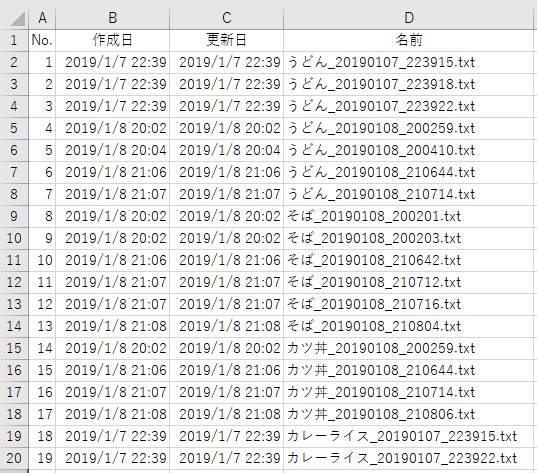
Task: Click 作成日 cell '2019/1/8 20:04'
Action: coord(113,150)
